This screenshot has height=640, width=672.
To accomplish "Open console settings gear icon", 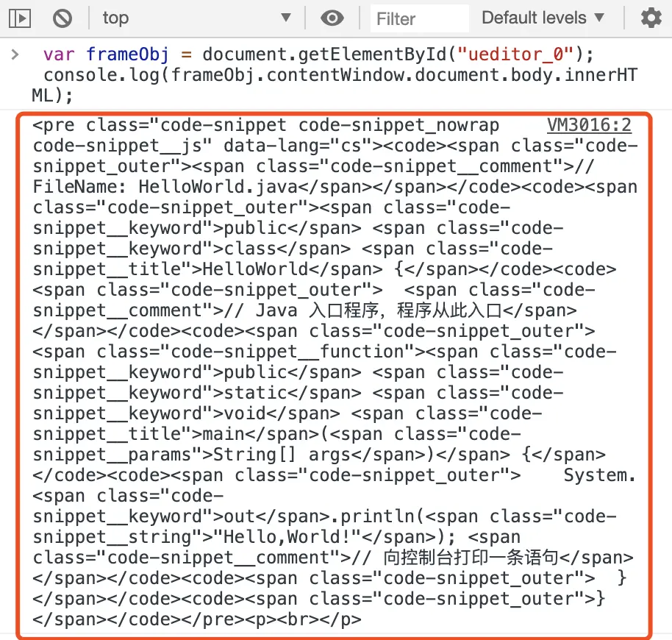I will pos(651,18).
